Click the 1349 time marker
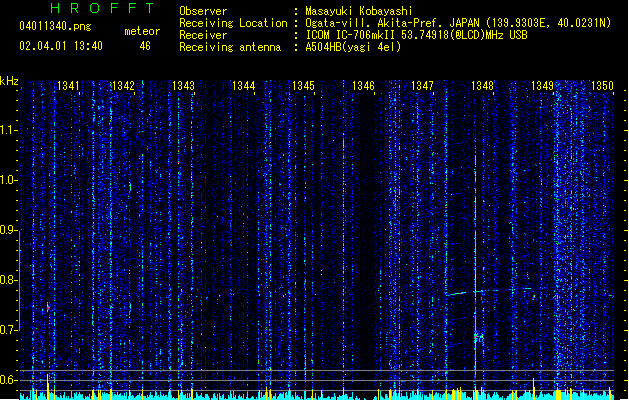The width and height of the screenshot is (629, 400). click(x=542, y=85)
